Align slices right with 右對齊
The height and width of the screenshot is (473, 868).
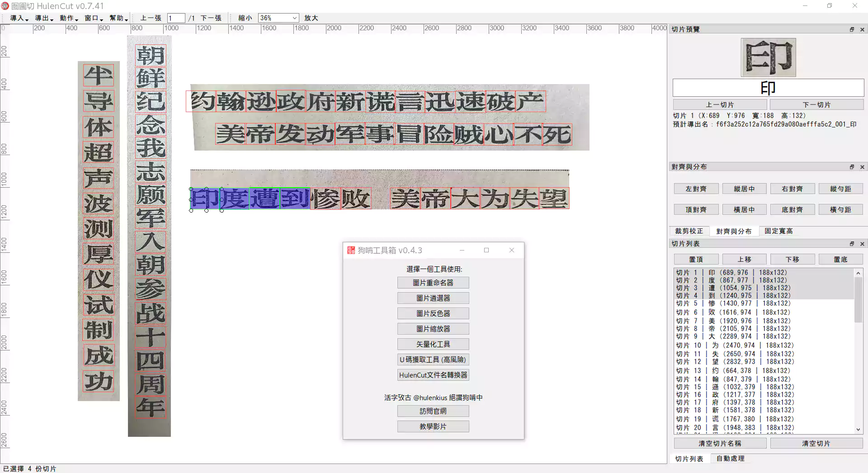793,189
